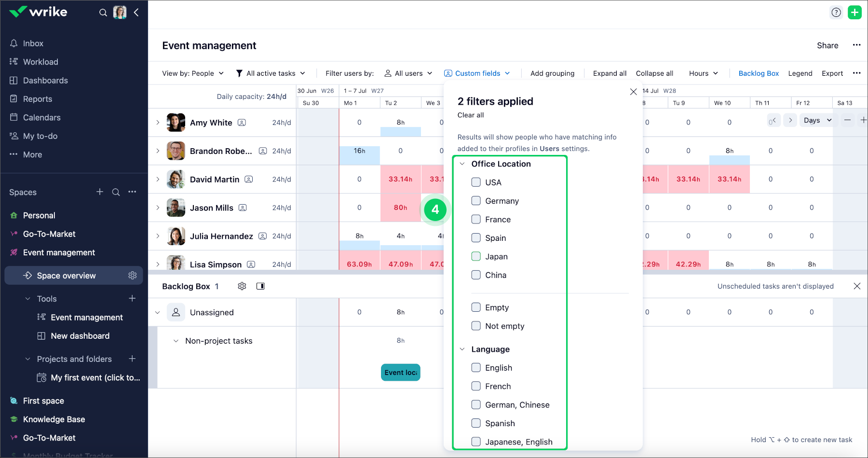Open Backlog Box settings gear
This screenshot has height=458, width=868.
click(242, 286)
